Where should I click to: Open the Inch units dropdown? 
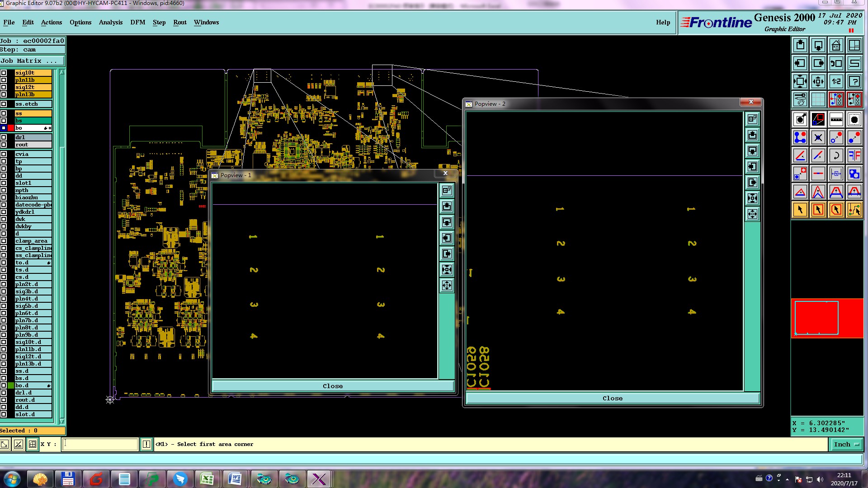[x=846, y=444]
